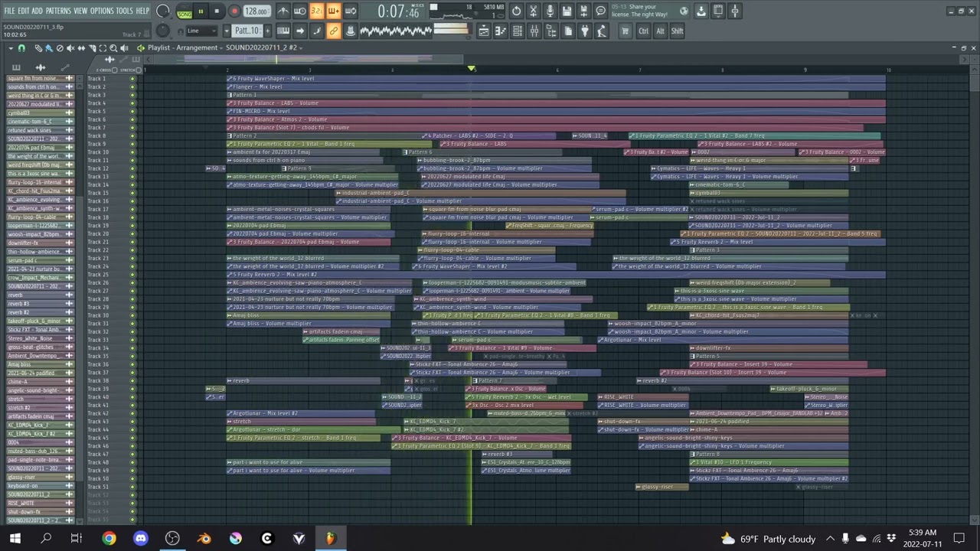The height and width of the screenshot is (551, 980).
Task: Click the Stop playback button
Action: point(217,11)
